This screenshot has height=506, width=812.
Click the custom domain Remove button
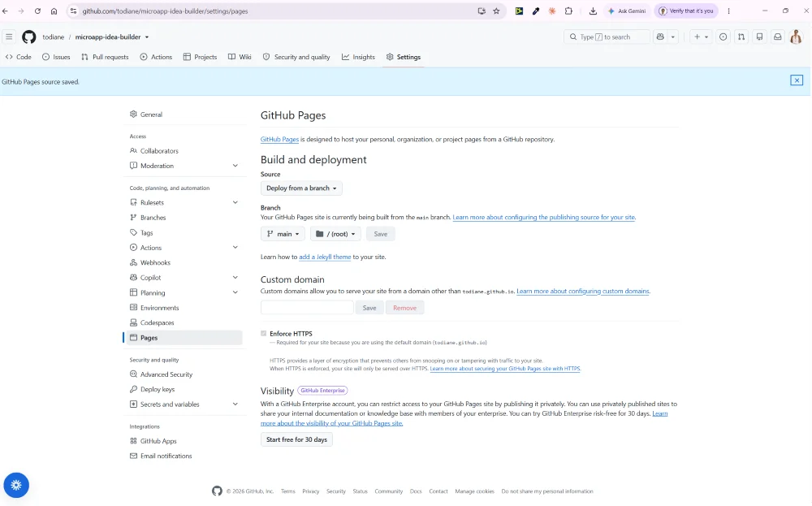tap(404, 308)
